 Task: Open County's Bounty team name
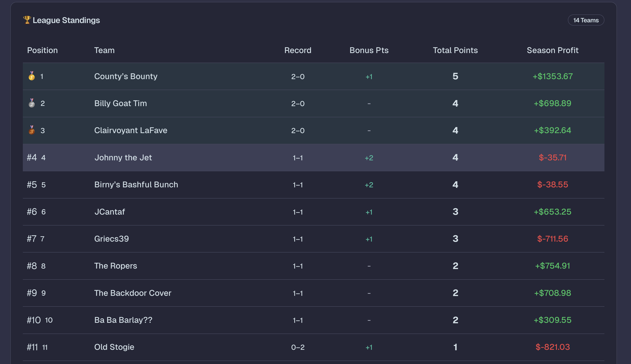pyautogui.click(x=126, y=76)
